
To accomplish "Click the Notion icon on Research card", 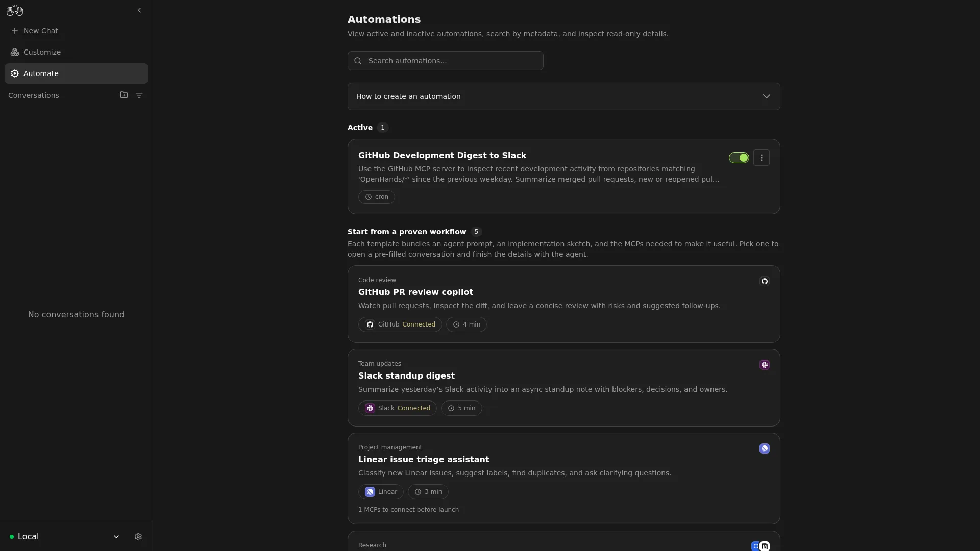I will pos(765,546).
